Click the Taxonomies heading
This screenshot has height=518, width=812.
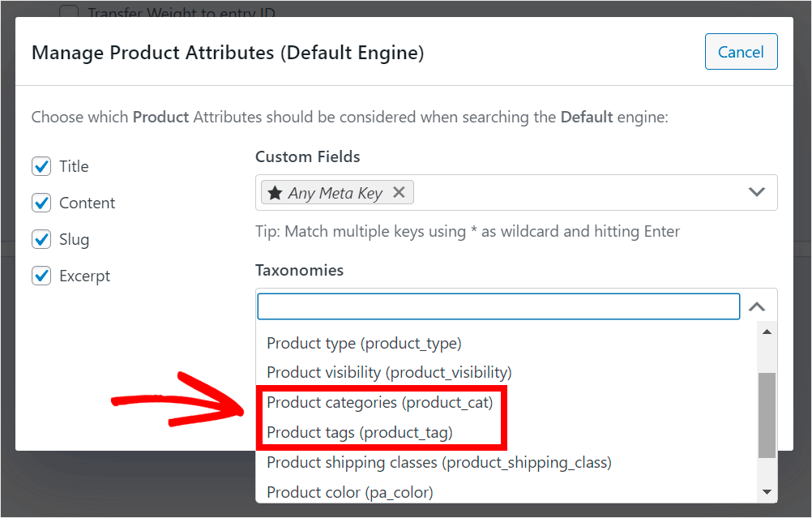(299, 271)
